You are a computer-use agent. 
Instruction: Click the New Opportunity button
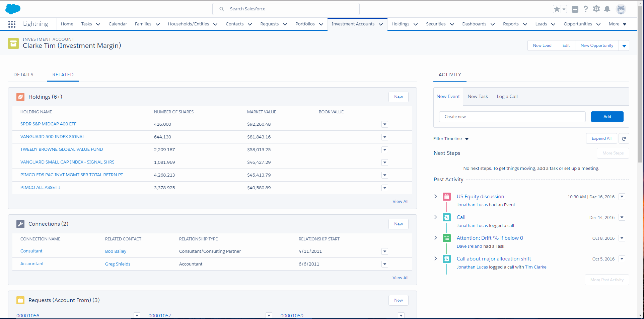(597, 45)
